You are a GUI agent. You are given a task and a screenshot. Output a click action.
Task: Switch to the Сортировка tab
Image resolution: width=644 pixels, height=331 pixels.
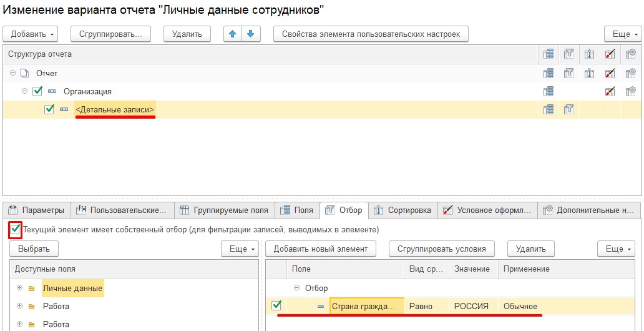pyautogui.click(x=403, y=210)
